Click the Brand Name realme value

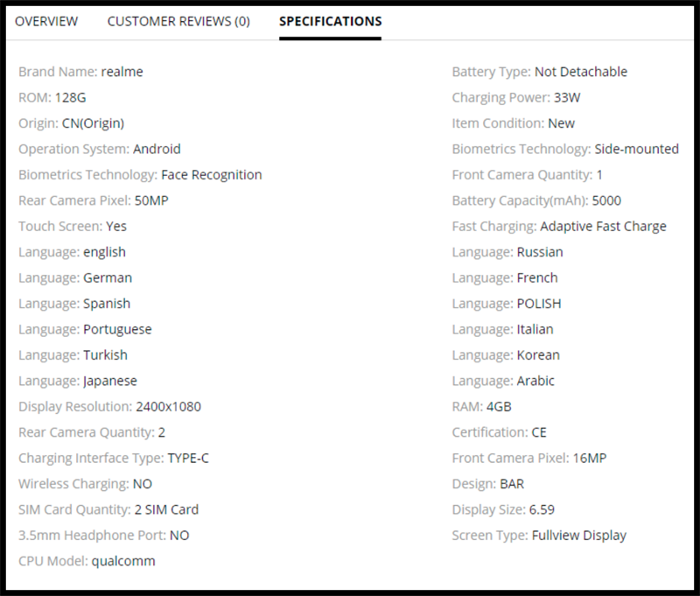(x=122, y=72)
